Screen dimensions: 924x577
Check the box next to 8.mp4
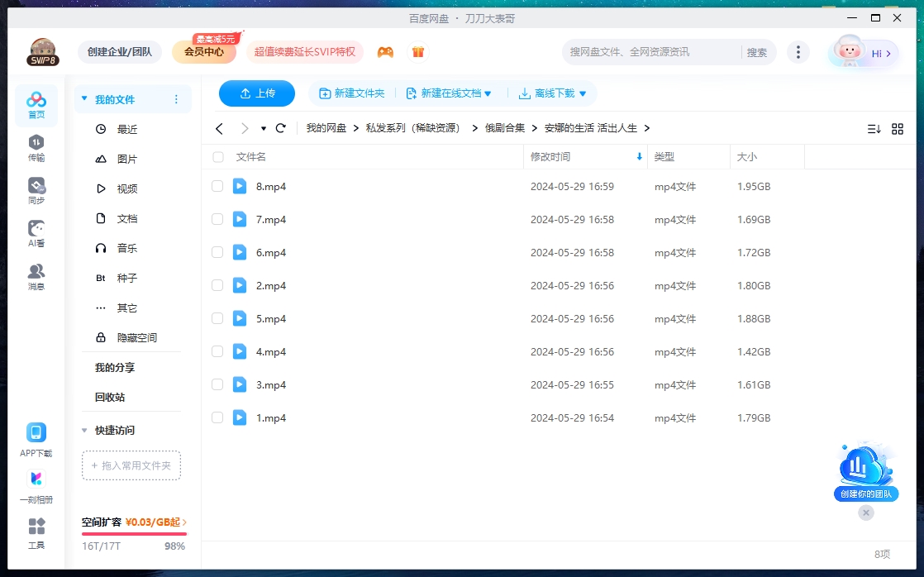[x=217, y=186]
